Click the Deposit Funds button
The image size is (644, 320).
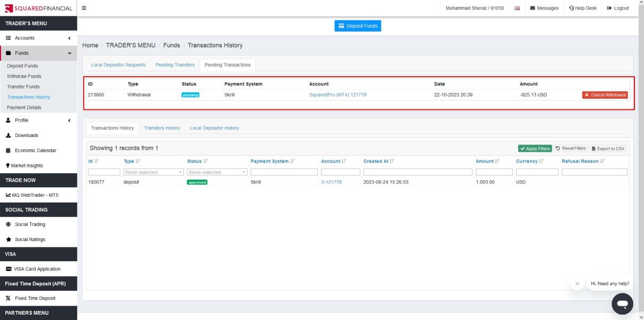click(358, 26)
